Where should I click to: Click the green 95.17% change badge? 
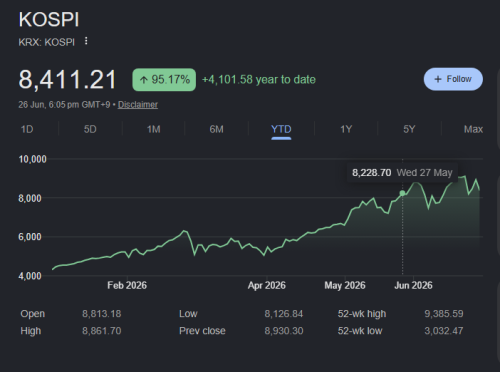[164, 80]
